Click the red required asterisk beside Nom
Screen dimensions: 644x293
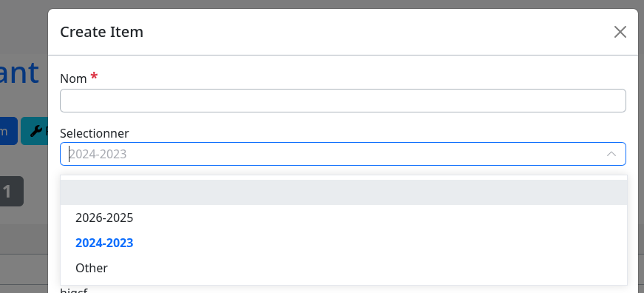click(x=95, y=76)
